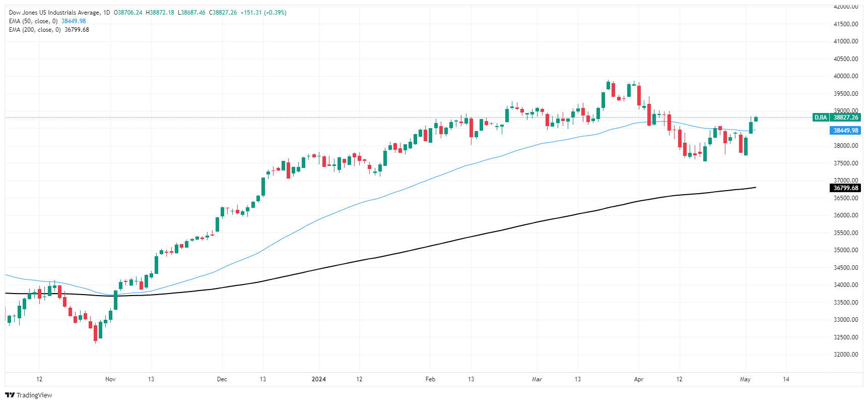Click the TradingView logo icon

[x=10, y=395]
